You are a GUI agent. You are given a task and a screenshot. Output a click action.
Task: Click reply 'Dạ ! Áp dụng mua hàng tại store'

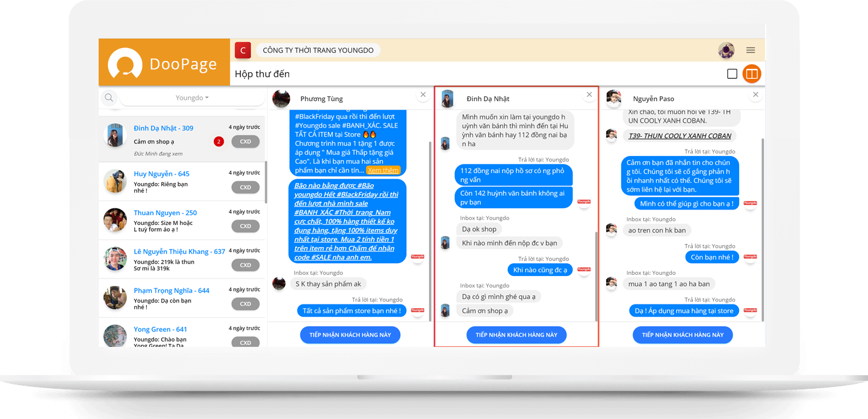click(x=684, y=311)
